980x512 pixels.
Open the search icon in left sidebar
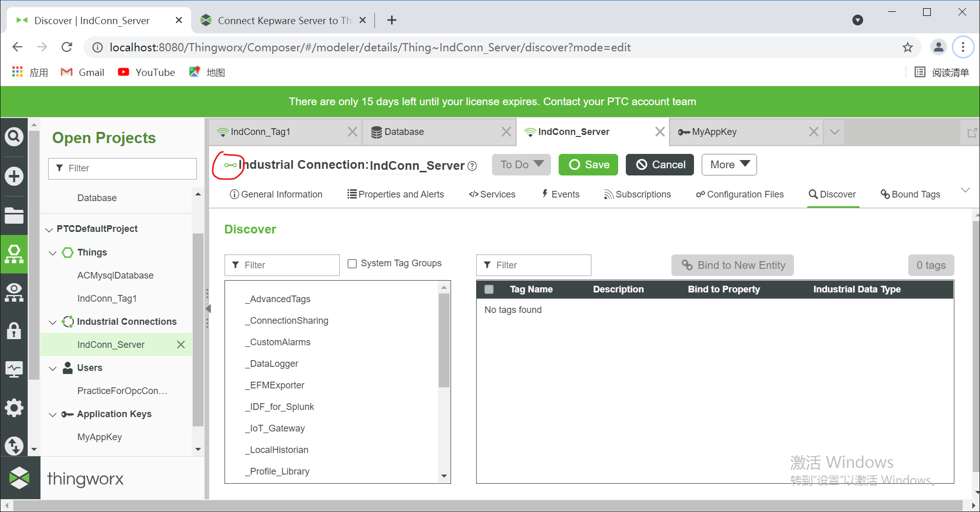[14, 136]
